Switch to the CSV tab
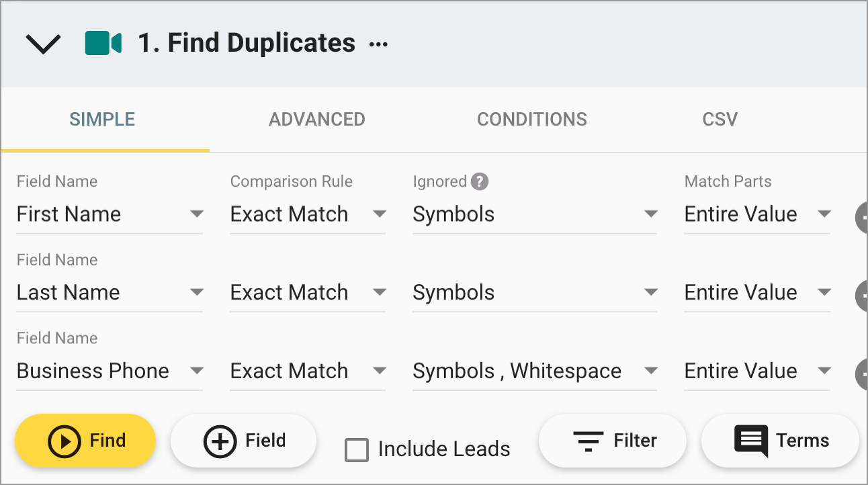 coord(720,119)
